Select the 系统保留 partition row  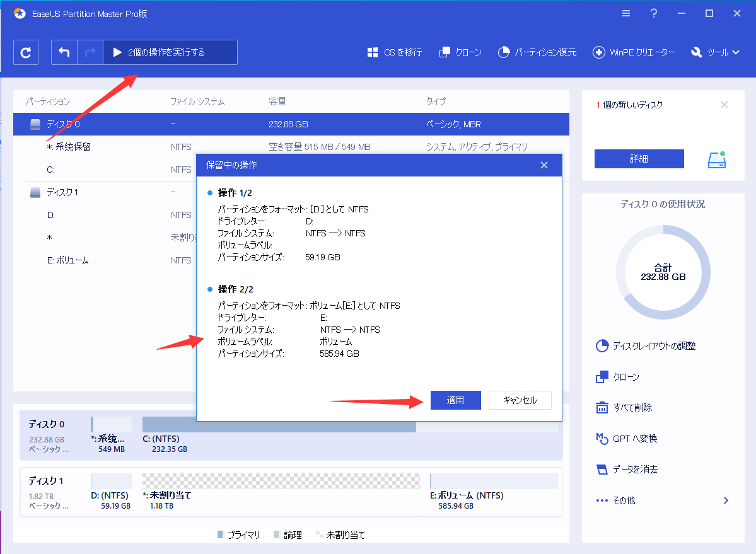coord(291,147)
